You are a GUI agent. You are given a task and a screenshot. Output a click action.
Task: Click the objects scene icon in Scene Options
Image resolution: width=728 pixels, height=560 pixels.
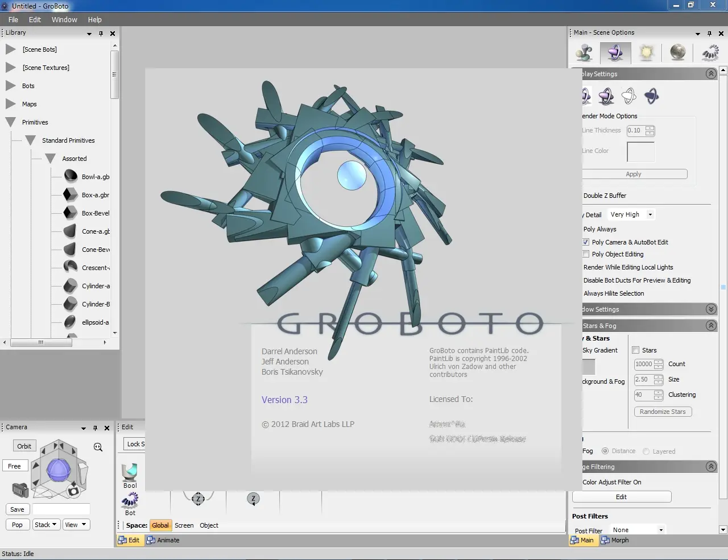pyautogui.click(x=584, y=53)
